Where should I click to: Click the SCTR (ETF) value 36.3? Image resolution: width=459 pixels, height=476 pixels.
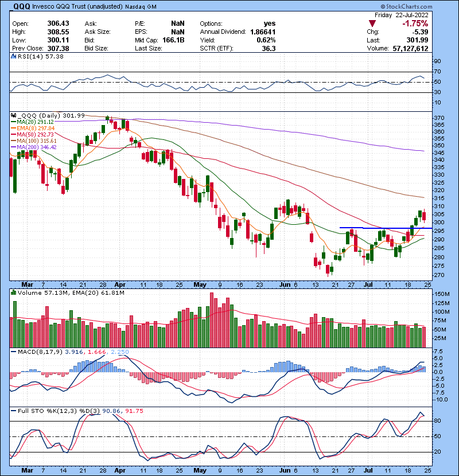pyautogui.click(x=269, y=48)
